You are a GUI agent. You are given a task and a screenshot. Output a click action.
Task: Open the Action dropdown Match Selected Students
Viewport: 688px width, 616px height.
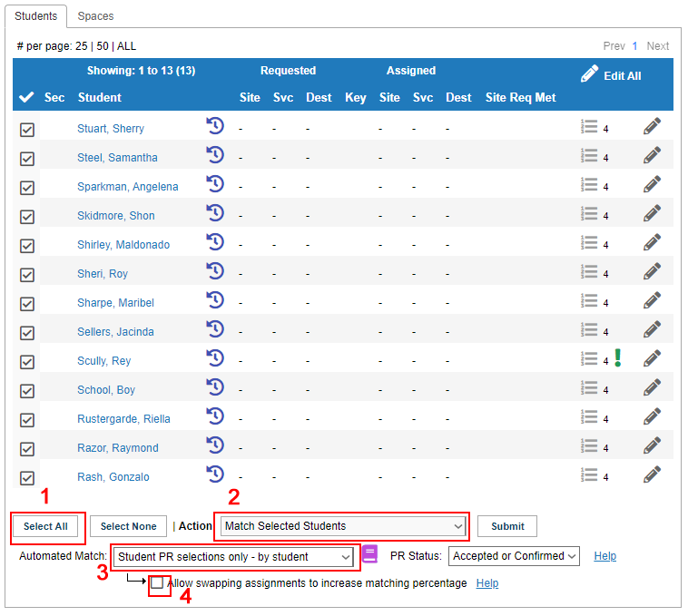[x=344, y=525]
